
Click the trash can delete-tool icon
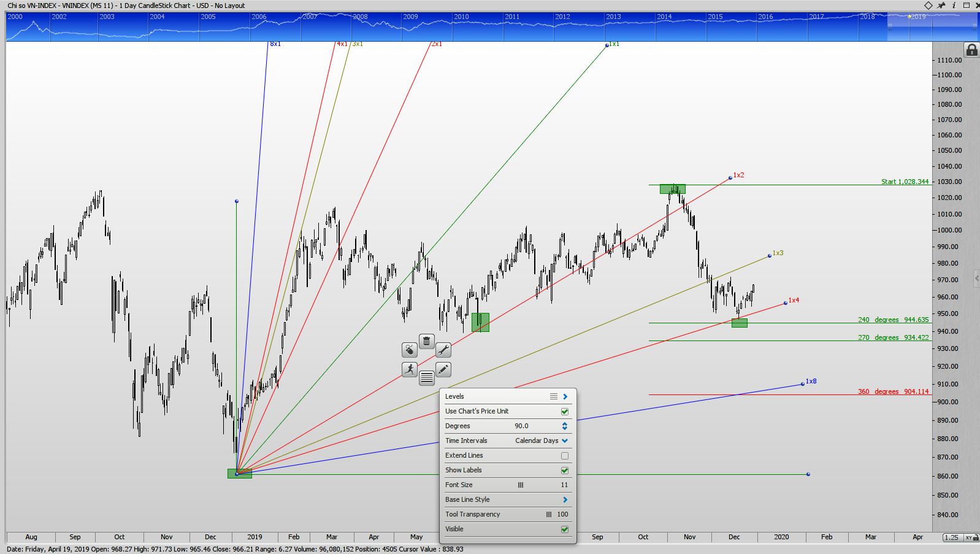pyautogui.click(x=427, y=341)
